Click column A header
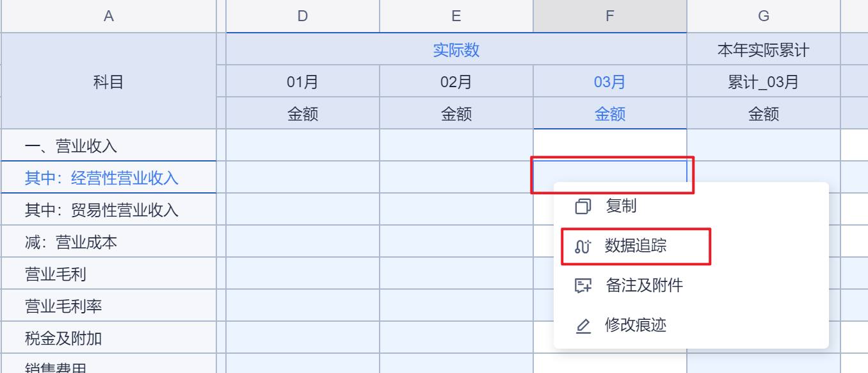The width and height of the screenshot is (868, 373). pyautogui.click(x=109, y=16)
